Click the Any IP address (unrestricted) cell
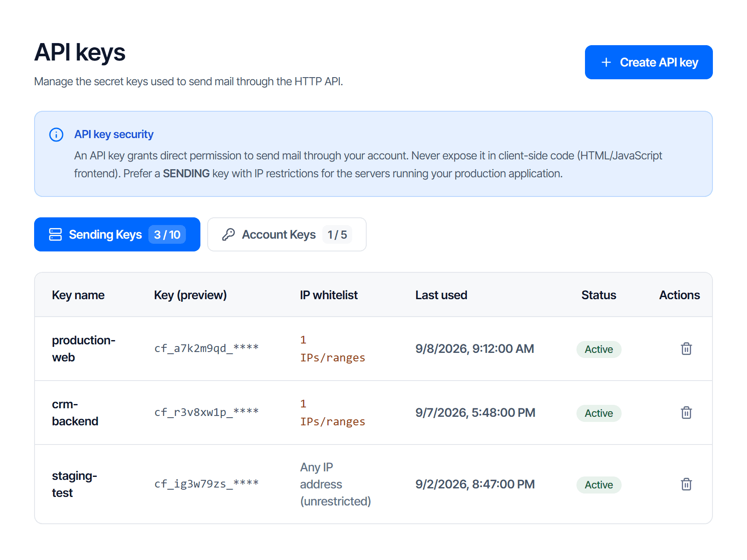 [x=336, y=484]
